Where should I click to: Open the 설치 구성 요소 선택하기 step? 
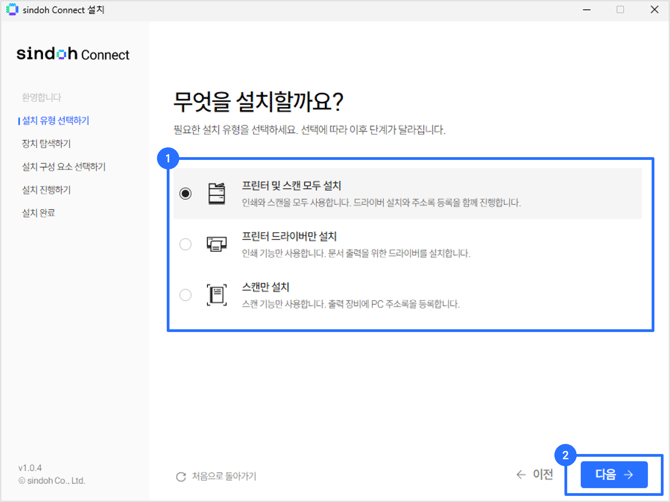(x=64, y=167)
